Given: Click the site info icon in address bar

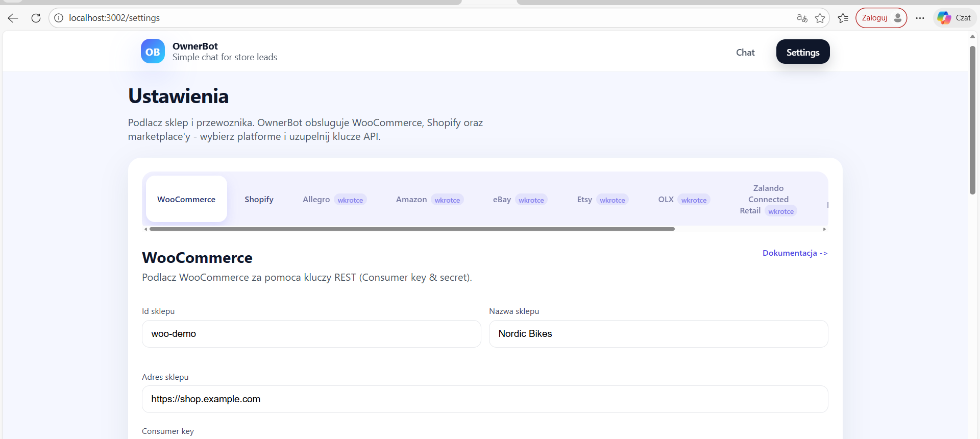Looking at the screenshot, I should click(59, 18).
